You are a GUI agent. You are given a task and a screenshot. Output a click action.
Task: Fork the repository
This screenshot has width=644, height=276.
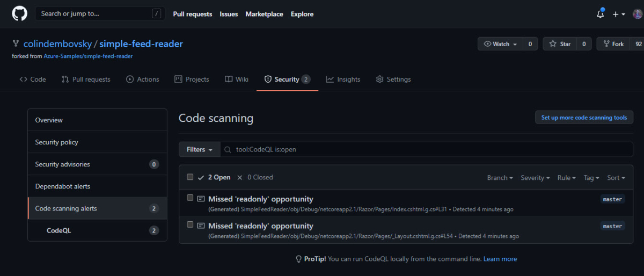(614, 44)
